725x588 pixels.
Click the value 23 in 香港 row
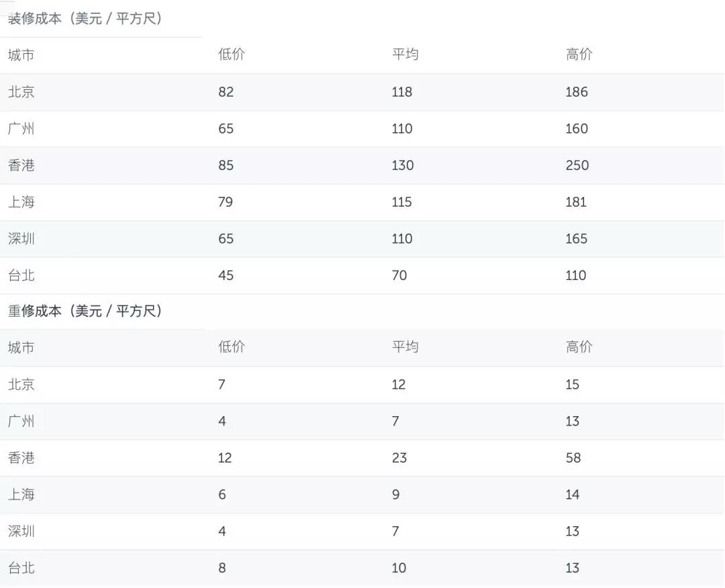click(x=399, y=458)
